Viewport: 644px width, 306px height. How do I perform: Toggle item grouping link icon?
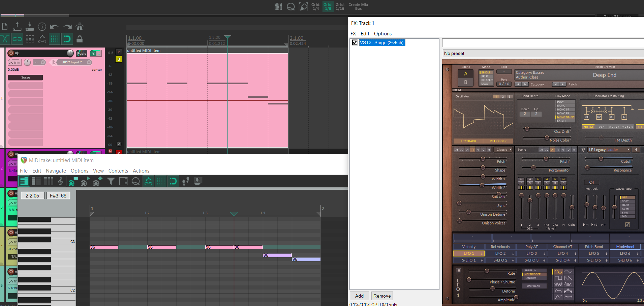(17, 39)
